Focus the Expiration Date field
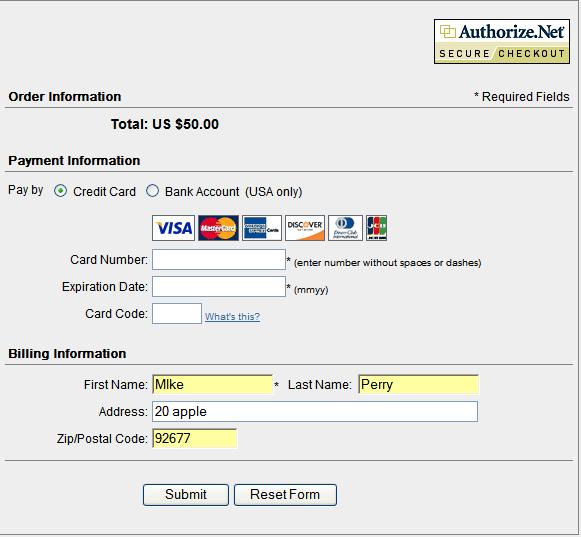Screen dimensions: 581x537 coord(219,286)
